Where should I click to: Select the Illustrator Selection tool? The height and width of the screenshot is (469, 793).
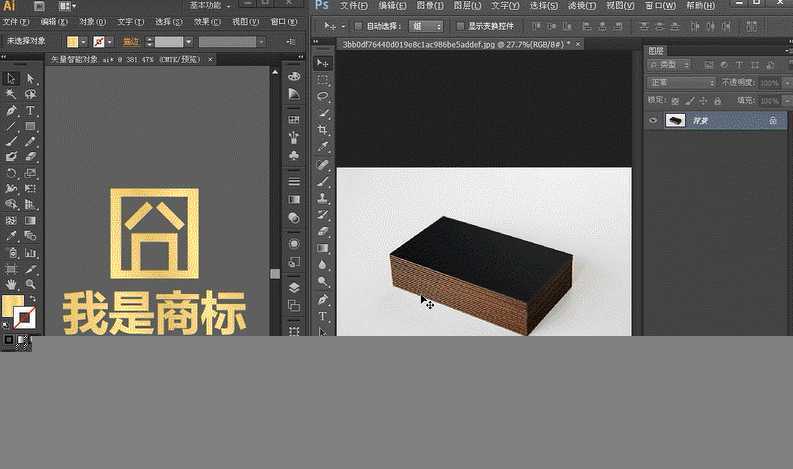tap(11, 78)
